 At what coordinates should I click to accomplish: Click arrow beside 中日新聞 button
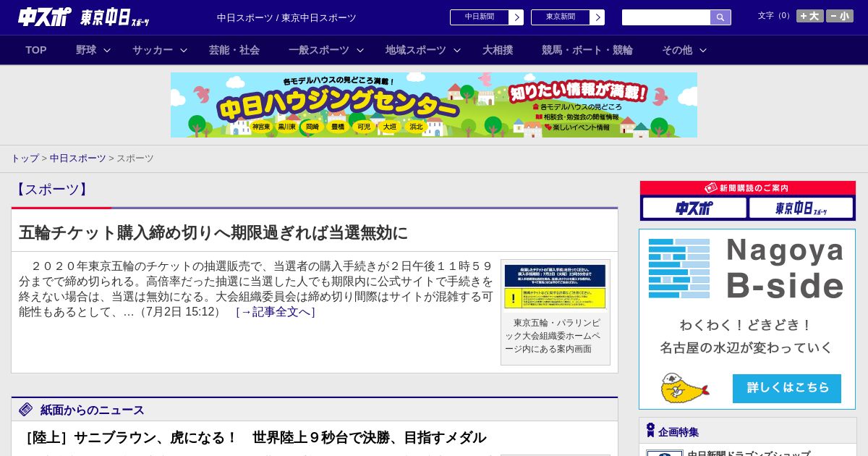[x=516, y=17]
